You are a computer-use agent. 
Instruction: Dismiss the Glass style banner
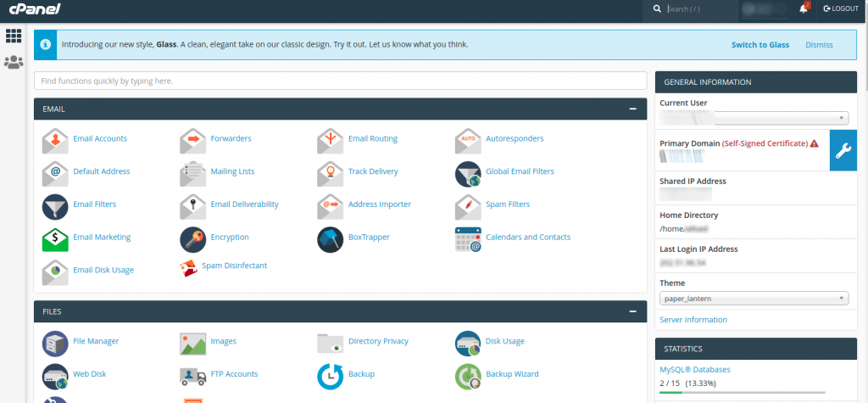click(x=819, y=45)
